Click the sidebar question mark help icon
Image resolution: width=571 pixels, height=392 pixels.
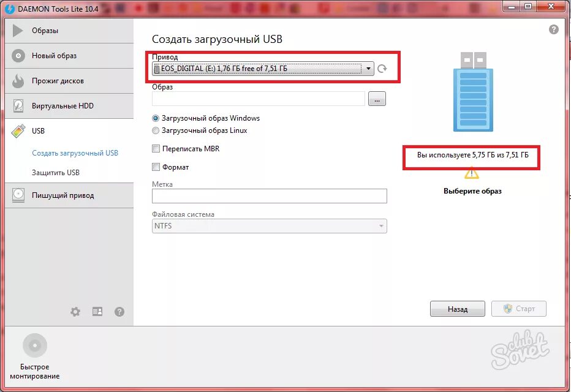click(x=119, y=312)
